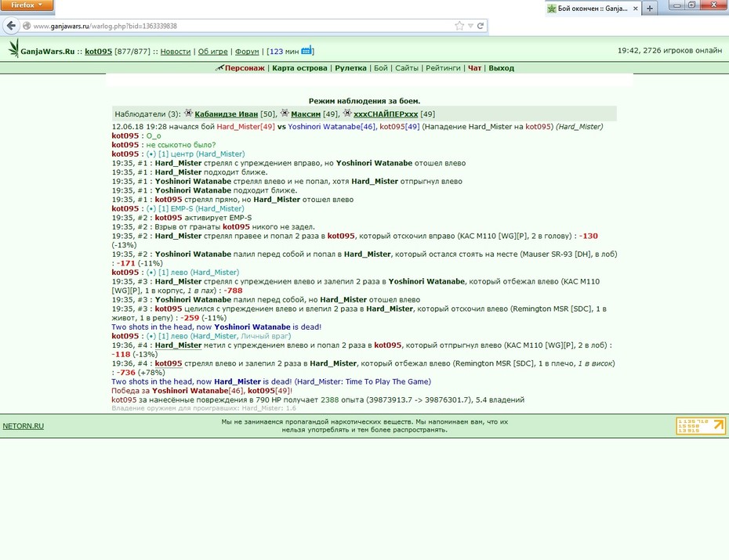Click underlined Hard_Mister in turn #4 line
Image resolution: width=729 pixels, height=560 pixels.
point(178,345)
